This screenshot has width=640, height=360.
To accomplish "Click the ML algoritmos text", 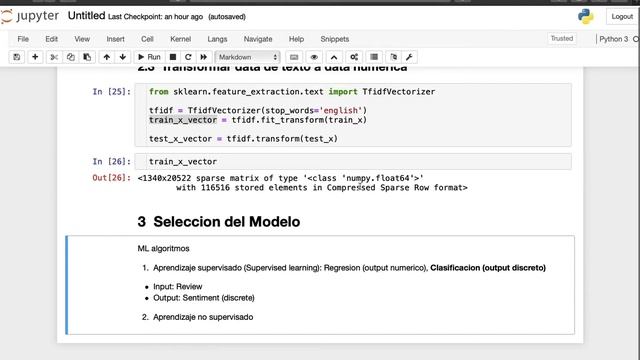I will pyautogui.click(x=163, y=249).
